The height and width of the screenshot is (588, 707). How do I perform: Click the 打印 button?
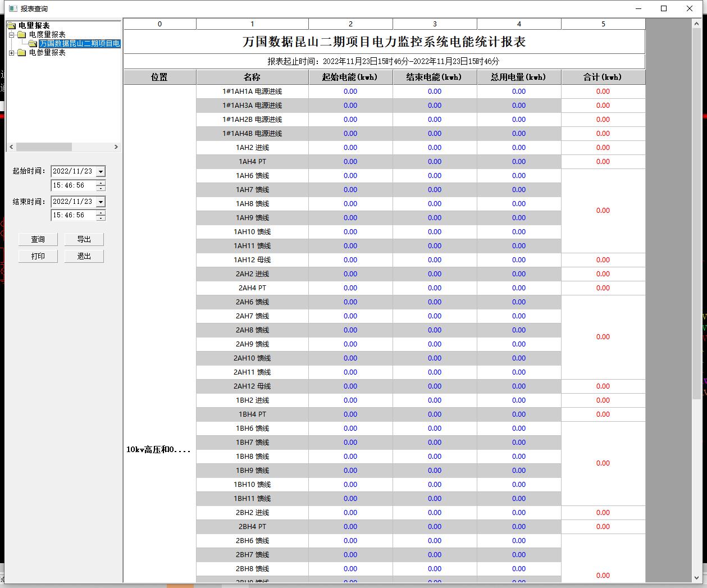coord(38,256)
